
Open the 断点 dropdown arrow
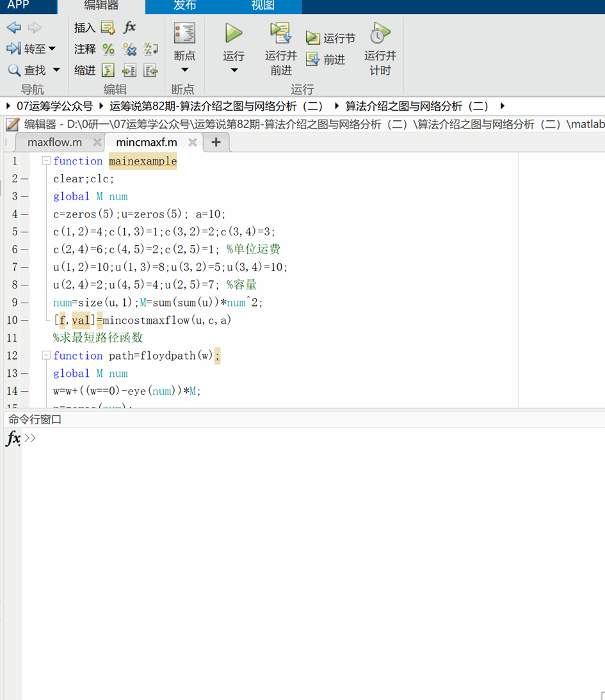[184, 70]
